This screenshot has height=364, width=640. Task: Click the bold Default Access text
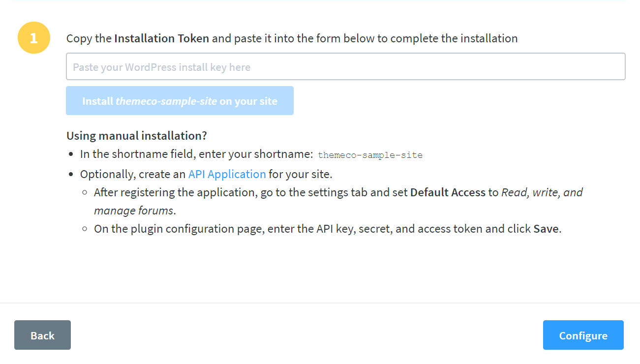click(x=448, y=192)
